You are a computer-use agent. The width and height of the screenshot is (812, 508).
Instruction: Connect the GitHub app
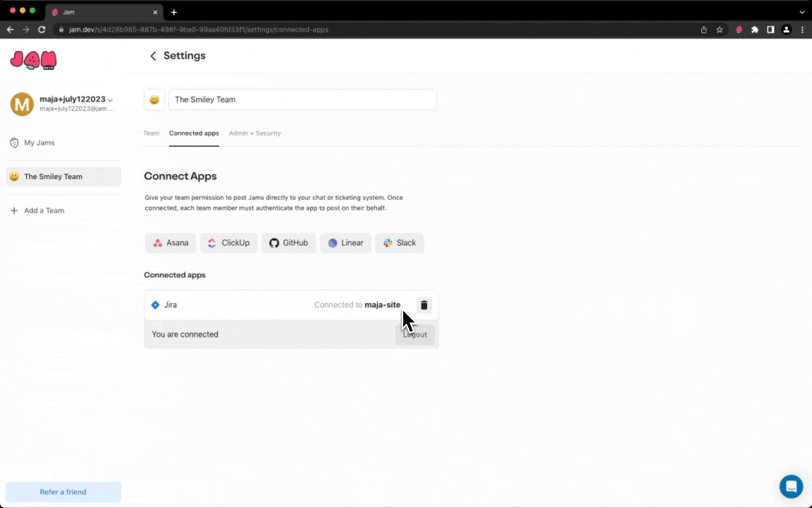(x=288, y=243)
